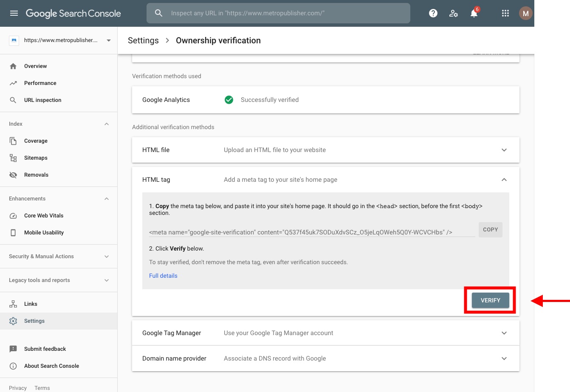Screen dimensions: 570x392
Task: Click the Core Web Vitals gauge icon
Action: (x=13, y=216)
